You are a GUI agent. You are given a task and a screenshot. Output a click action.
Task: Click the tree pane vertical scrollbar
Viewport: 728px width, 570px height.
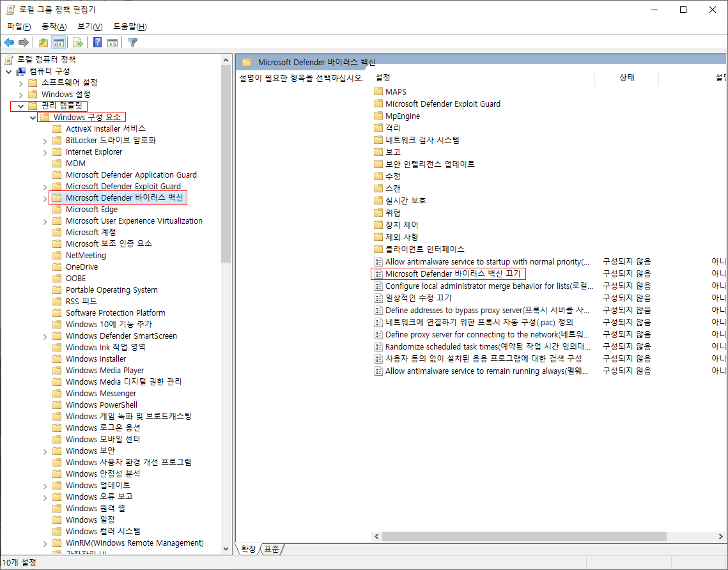pos(226,165)
